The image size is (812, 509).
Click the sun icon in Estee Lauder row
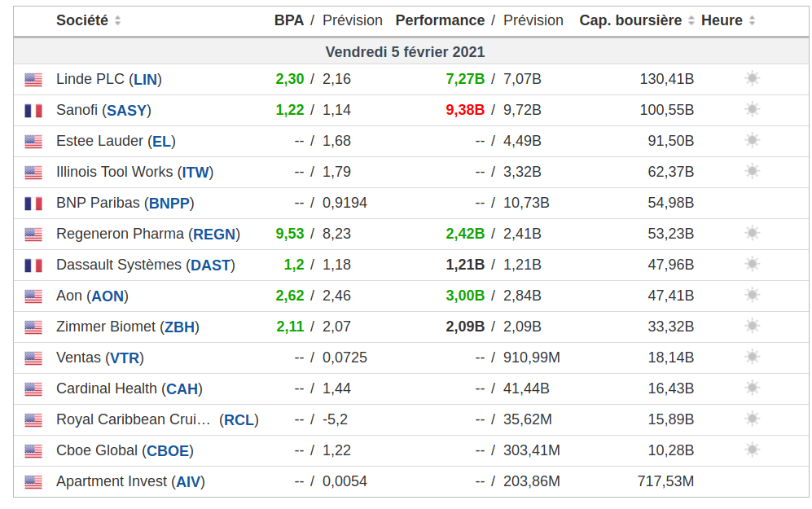coord(752,140)
